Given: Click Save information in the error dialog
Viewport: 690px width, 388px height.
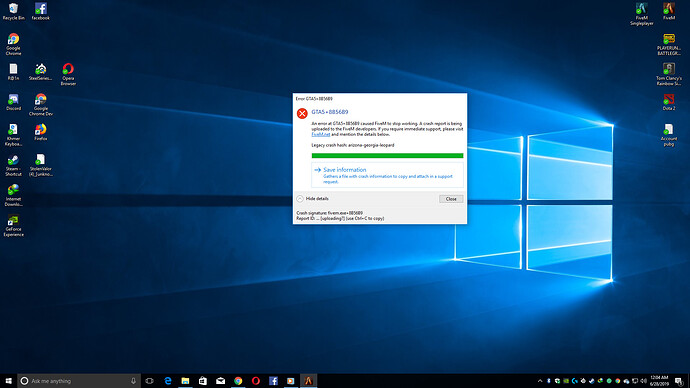Looking at the screenshot, I should (387, 175).
